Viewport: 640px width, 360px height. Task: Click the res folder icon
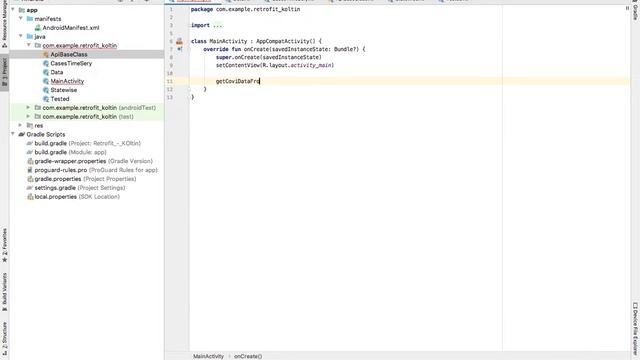pos(29,125)
